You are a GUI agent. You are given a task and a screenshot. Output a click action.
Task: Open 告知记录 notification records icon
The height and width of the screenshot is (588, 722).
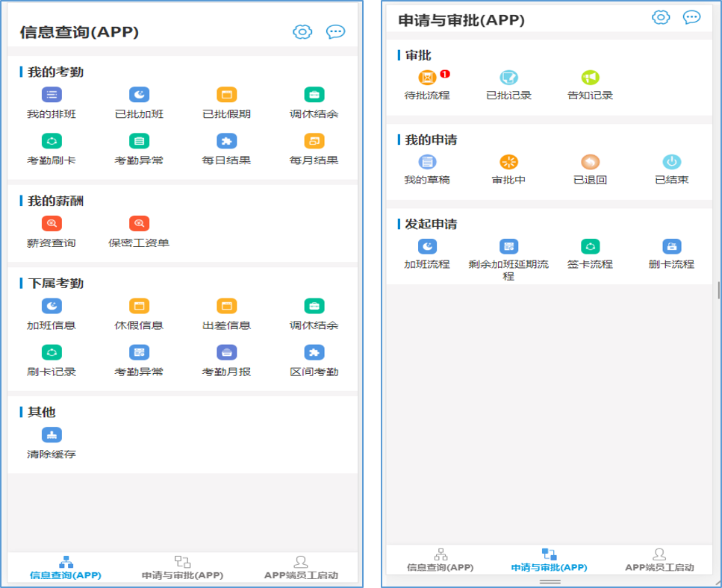tap(590, 78)
